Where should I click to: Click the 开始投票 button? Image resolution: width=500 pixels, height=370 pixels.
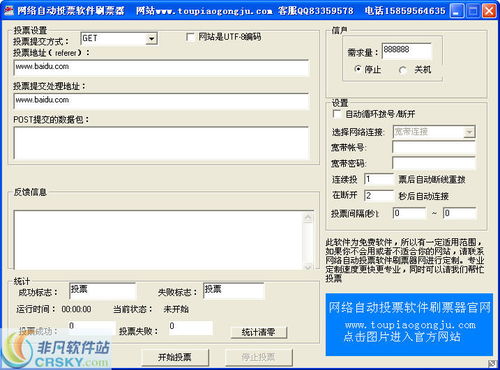click(x=175, y=357)
